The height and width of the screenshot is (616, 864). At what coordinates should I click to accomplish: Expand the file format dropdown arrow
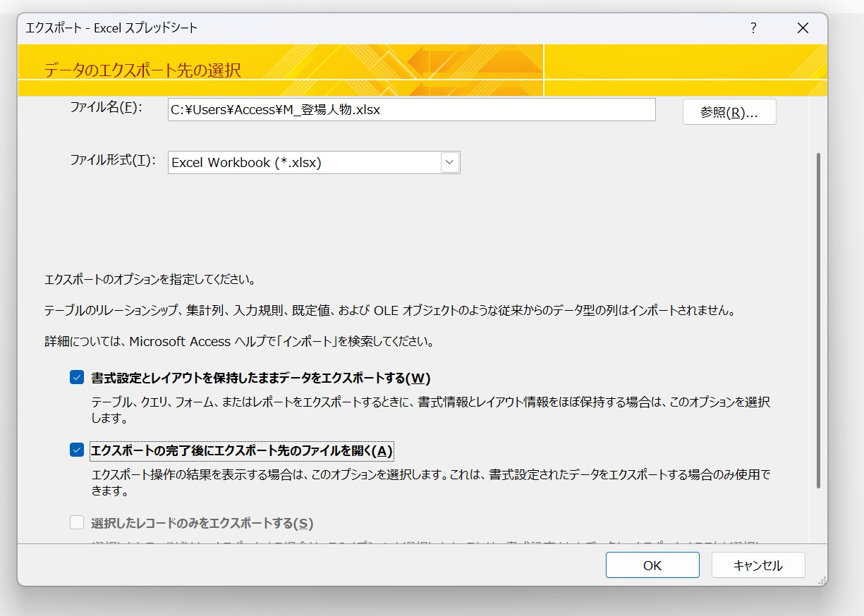pos(450,162)
